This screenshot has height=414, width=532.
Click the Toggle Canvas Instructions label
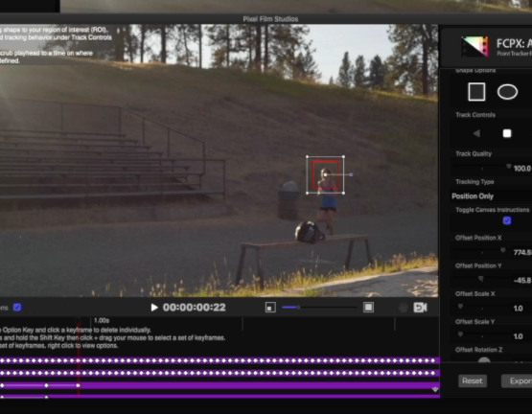click(x=493, y=210)
